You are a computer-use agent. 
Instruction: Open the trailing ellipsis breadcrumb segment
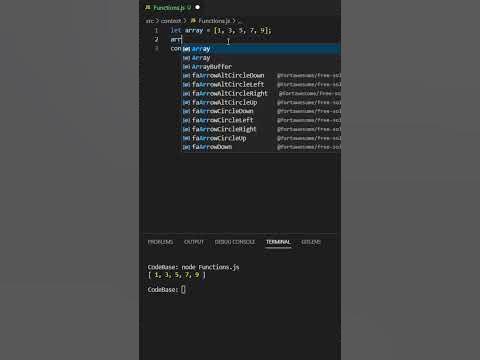pyautogui.click(x=240, y=21)
